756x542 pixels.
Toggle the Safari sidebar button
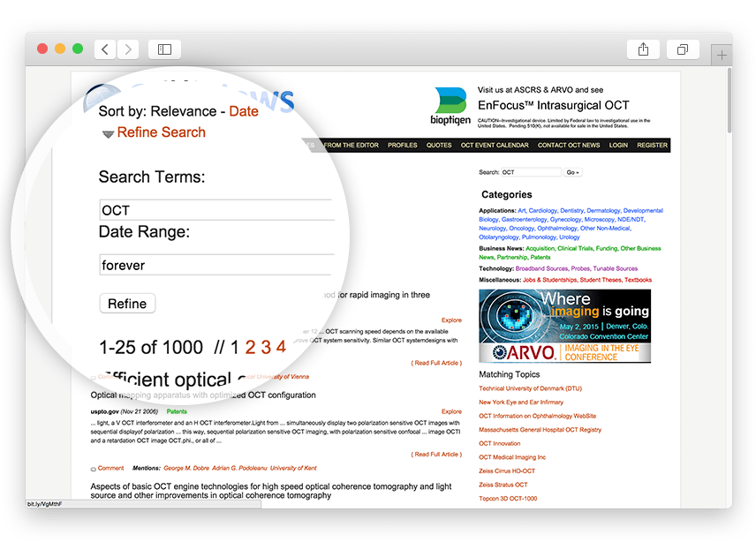point(164,49)
